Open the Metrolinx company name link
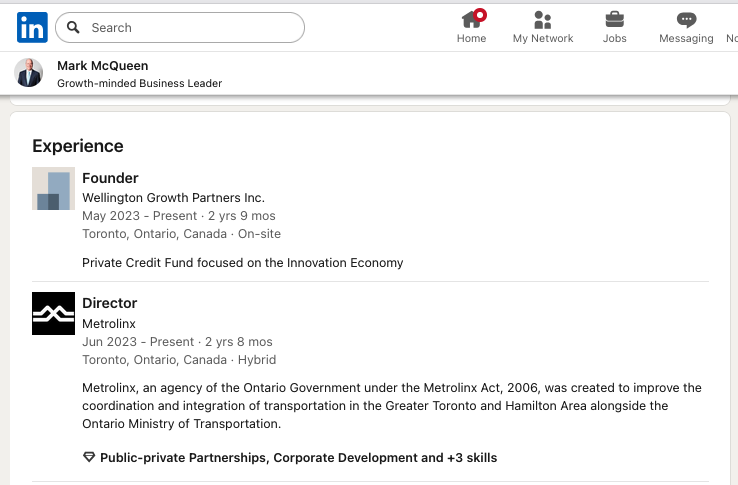This screenshot has height=485, width=738. tap(109, 323)
